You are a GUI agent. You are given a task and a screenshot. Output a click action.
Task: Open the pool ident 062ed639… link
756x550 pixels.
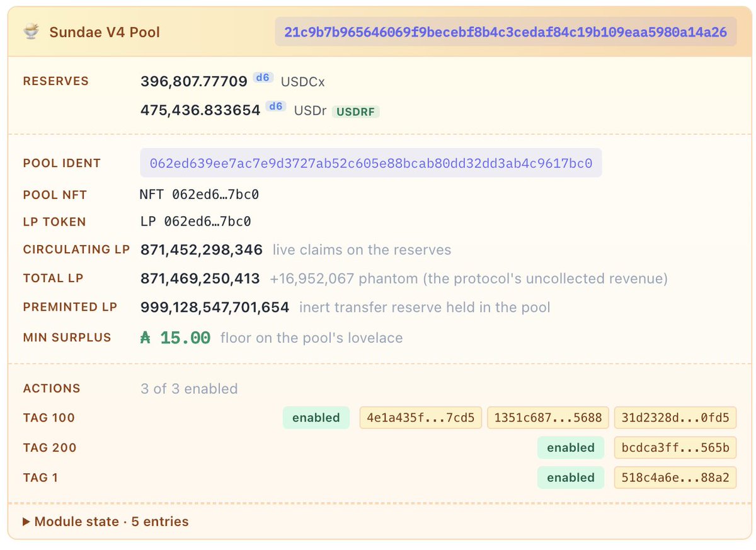(371, 163)
